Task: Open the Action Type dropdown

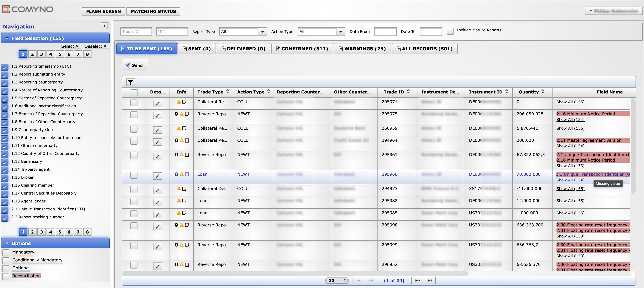Action: pyautogui.click(x=321, y=32)
